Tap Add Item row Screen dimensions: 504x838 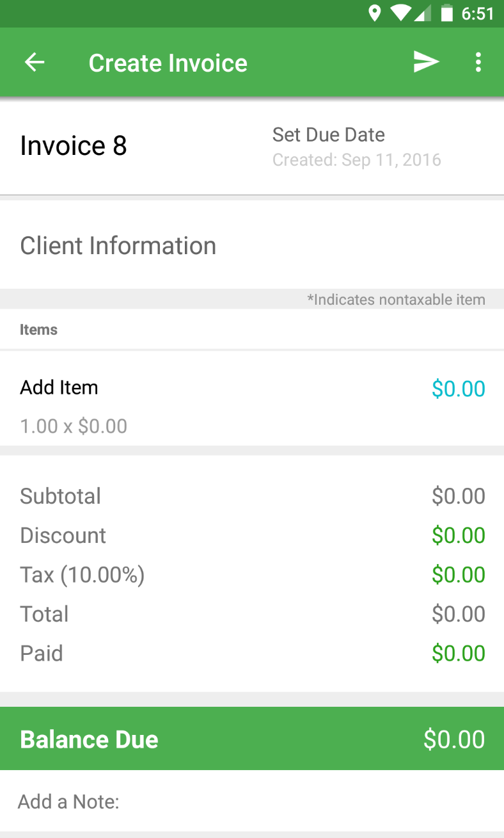252,399
